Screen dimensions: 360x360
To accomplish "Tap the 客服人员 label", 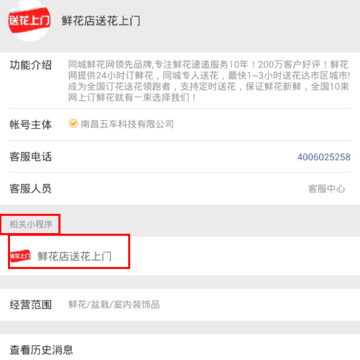I will pyautogui.click(x=30, y=189).
